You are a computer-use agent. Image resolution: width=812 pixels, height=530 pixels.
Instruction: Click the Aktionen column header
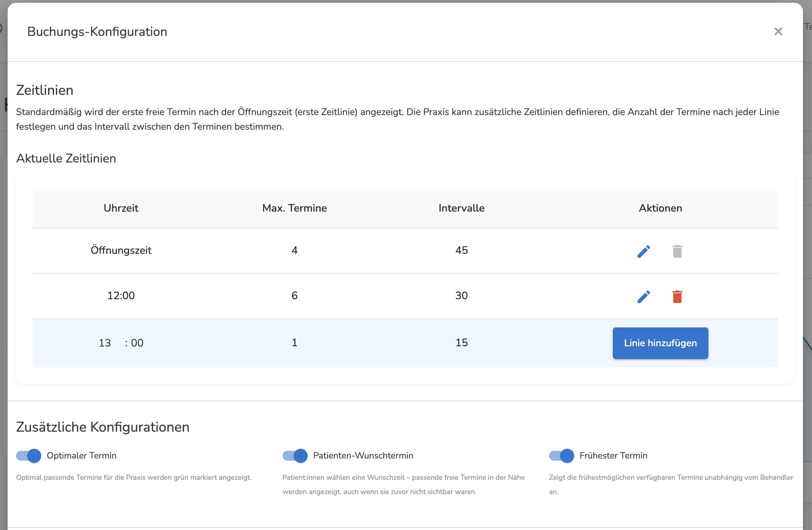[x=660, y=208]
